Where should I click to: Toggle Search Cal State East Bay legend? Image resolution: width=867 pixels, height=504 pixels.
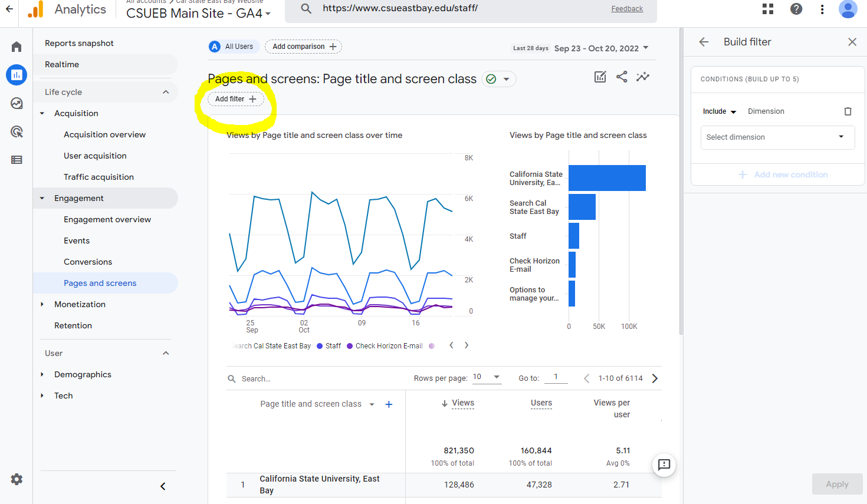coord(272,346)
